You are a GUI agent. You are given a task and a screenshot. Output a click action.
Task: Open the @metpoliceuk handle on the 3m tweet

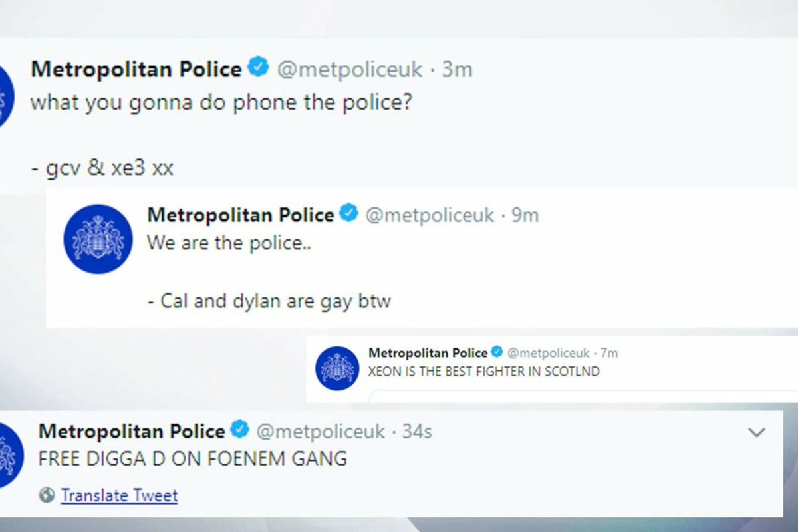pos(349,69)
